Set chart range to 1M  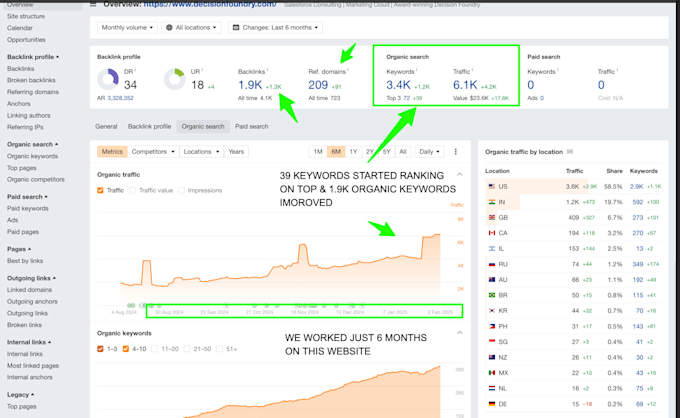point(318,152)
